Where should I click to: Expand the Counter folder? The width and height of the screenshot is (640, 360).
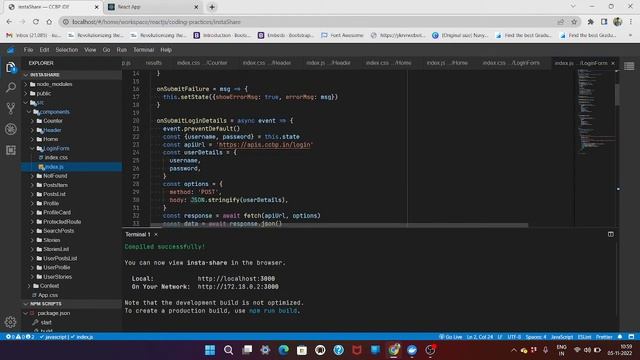pyautogui.click(x=33, y=121)
